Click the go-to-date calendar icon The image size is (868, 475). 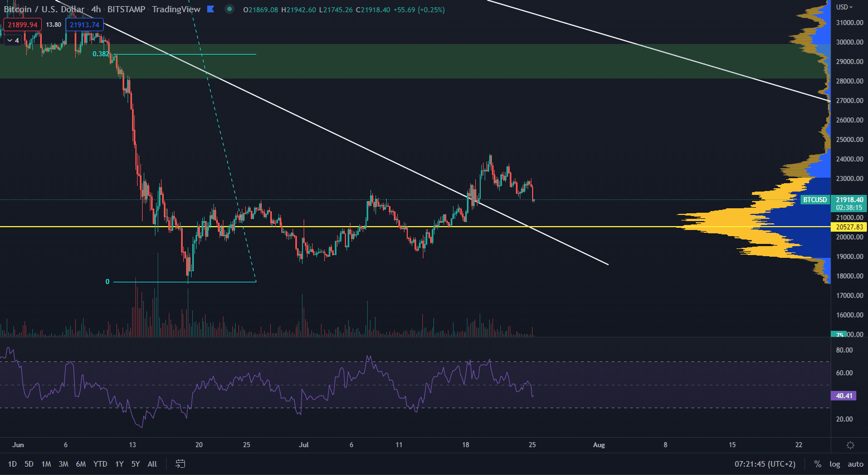tap(180, 463)
